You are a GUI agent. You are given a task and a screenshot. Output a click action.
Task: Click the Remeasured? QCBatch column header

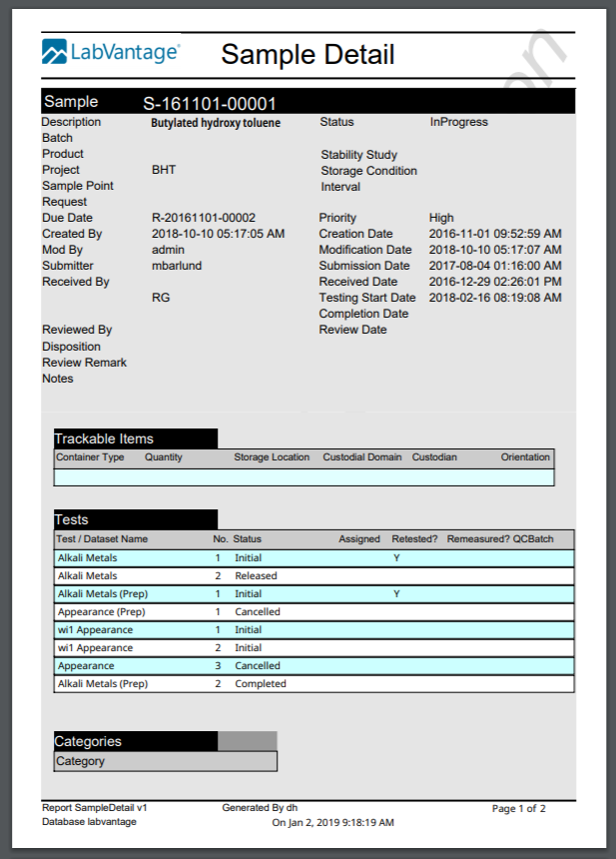click(x=500, y=538)
